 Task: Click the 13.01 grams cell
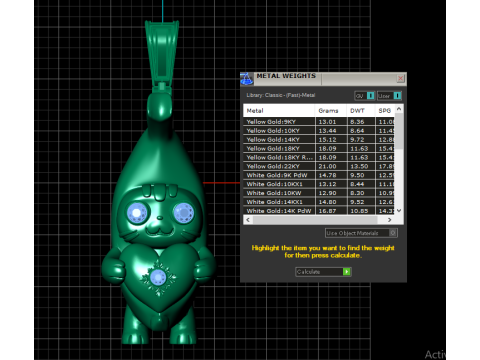click(331, 122)
